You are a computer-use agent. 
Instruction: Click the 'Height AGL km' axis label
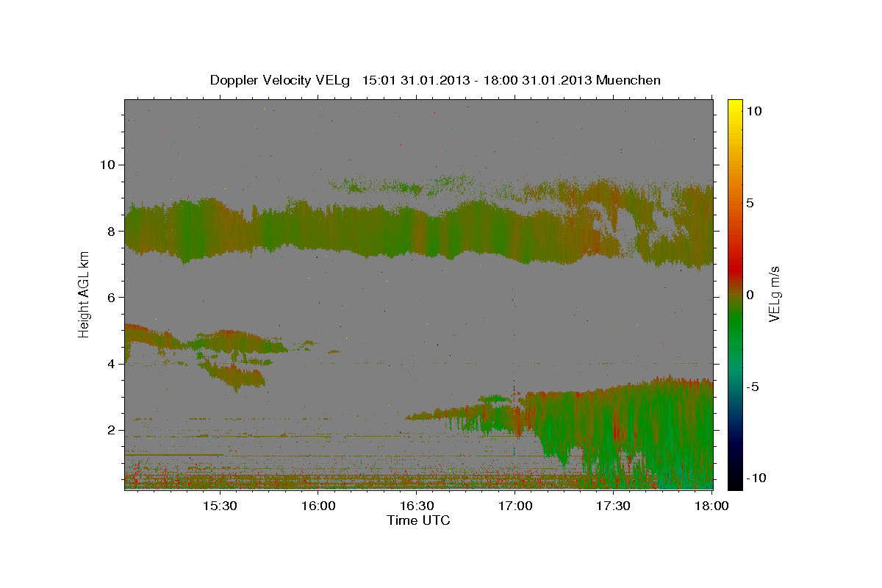click(x=85, y=294)
